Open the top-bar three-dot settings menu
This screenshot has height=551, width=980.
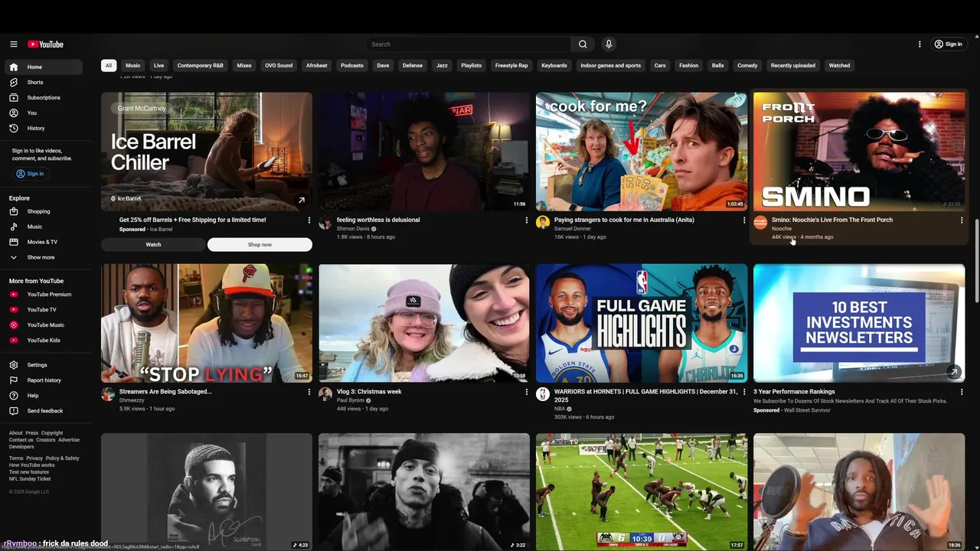[920, 44]
